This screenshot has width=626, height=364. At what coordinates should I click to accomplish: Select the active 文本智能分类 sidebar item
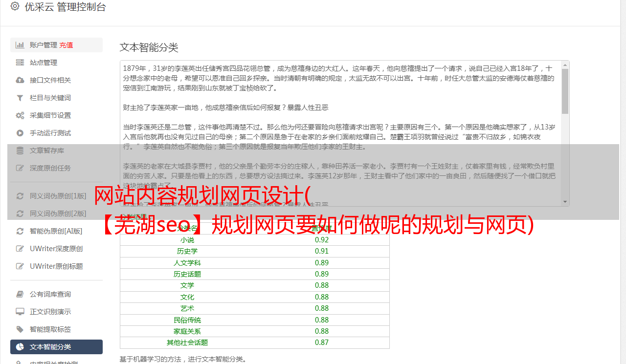[x=56, y=347]
